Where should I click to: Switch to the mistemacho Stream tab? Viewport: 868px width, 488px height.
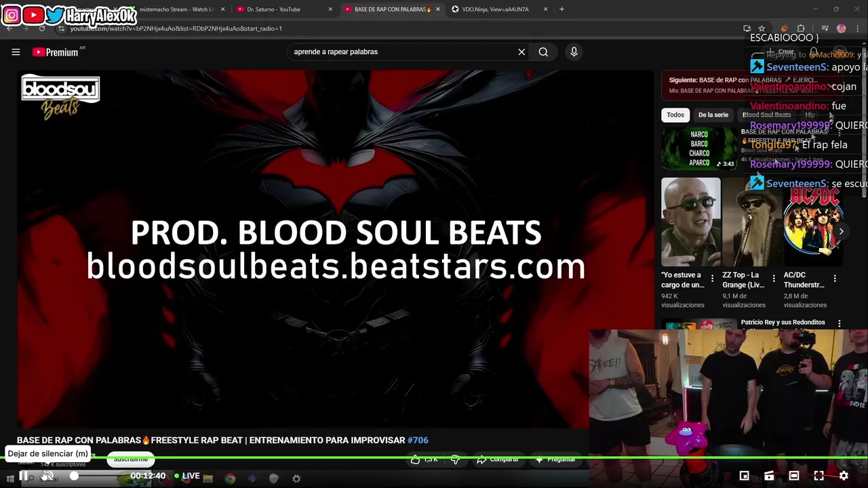pyautogui.click(x=178, y=9)
